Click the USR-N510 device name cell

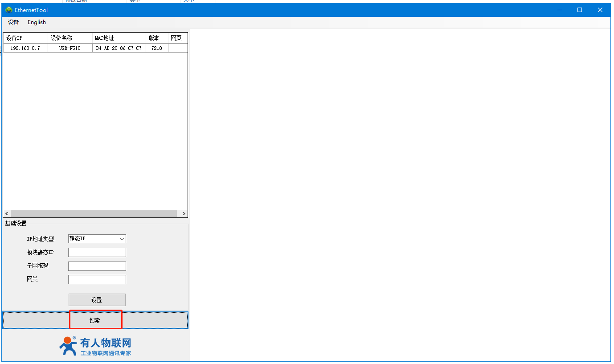pyautogui.click(x=70, y=48)
